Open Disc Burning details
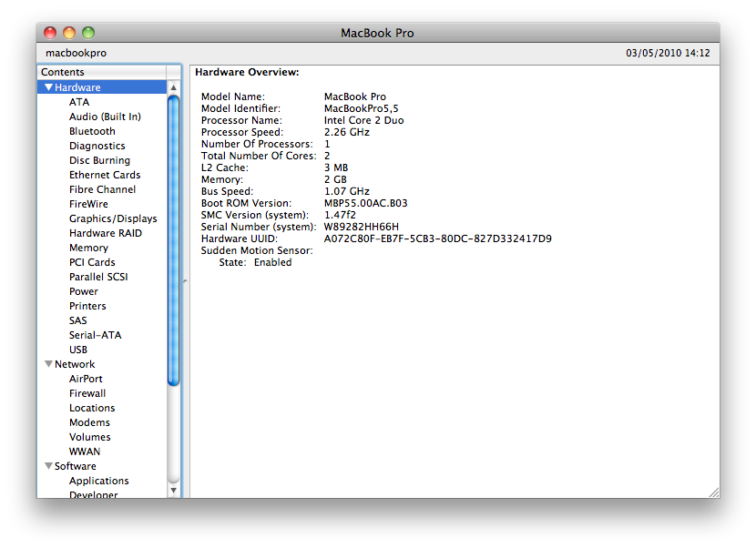Viewport: 756px width, 548px height. click(99, 160)
